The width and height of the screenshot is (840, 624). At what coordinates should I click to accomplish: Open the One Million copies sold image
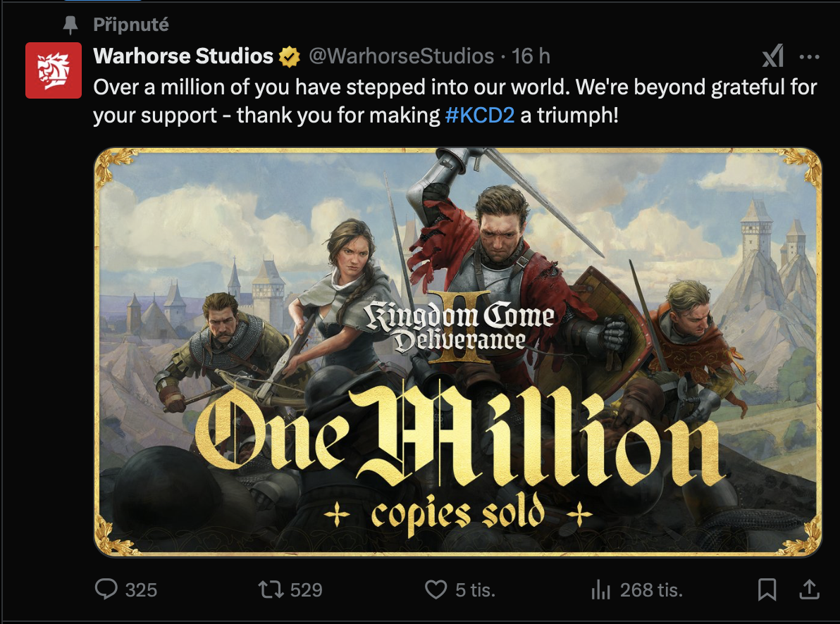click(x=457, y=352)
